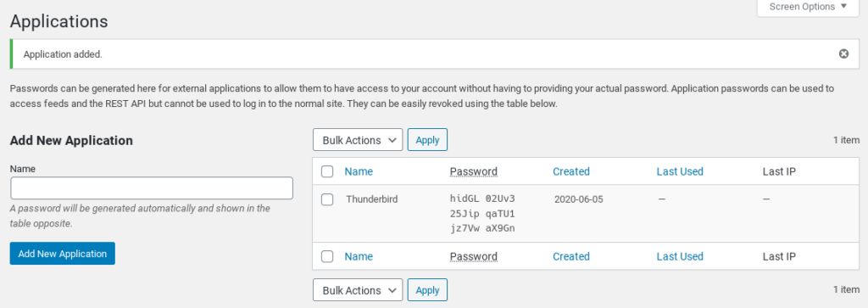
Task: Click the Last IP label in table footer
Action: click(780, 256)
